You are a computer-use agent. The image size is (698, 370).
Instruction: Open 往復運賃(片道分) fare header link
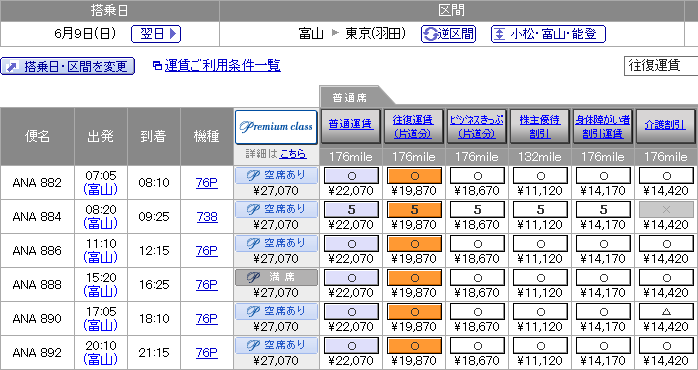point(414,126)
